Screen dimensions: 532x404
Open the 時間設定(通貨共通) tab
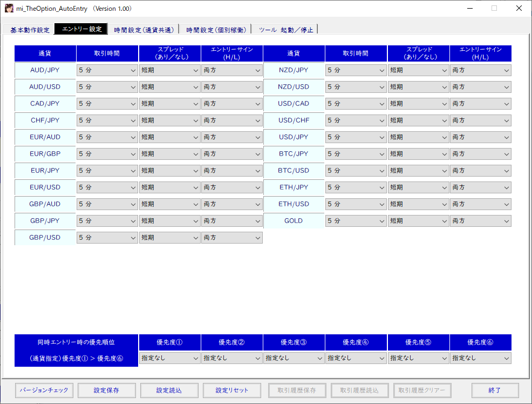click(144, 30)
